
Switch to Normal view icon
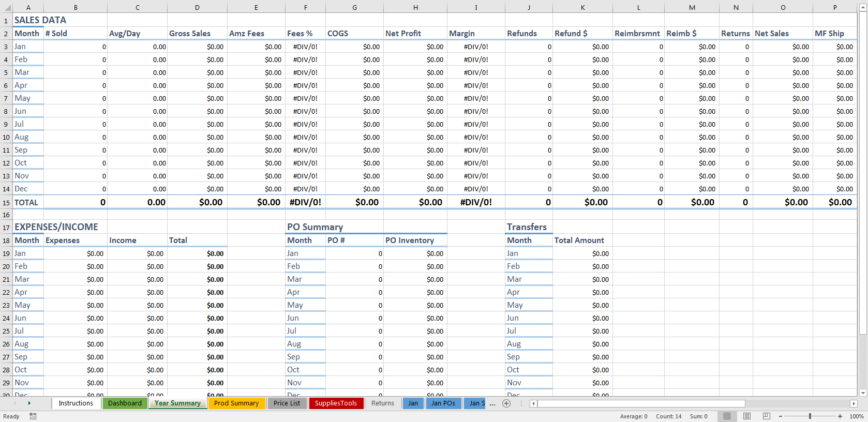pyautogui.click(x=727, y=416)
